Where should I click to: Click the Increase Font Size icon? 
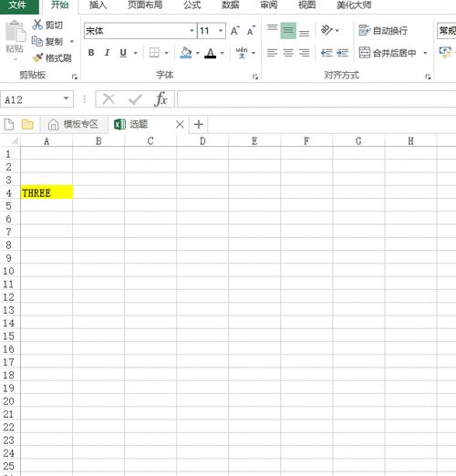pyautogui.click(x=235, y=31)
